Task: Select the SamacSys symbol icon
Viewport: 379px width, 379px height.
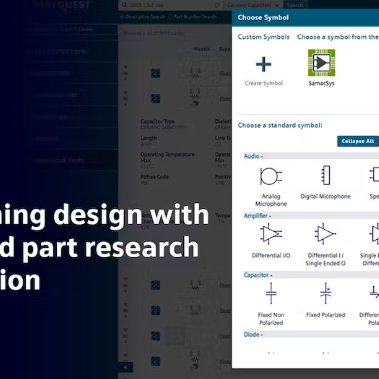Action: click(321, 63)
